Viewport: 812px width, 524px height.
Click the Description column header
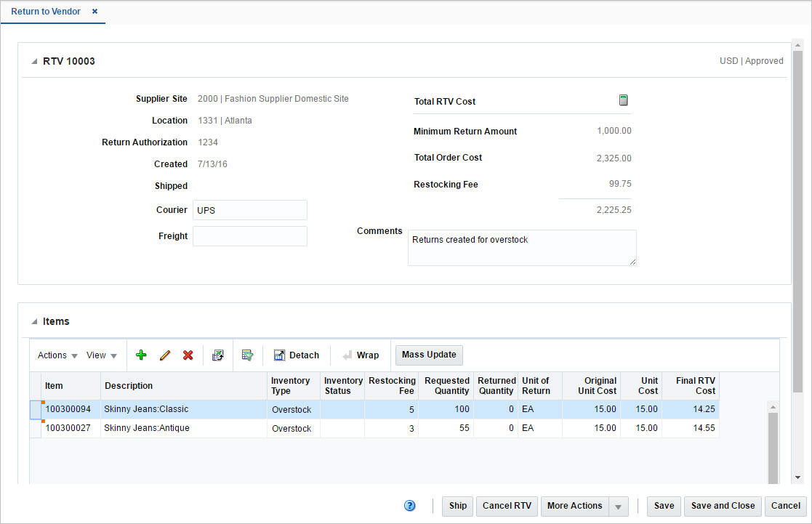click(184, 386)
